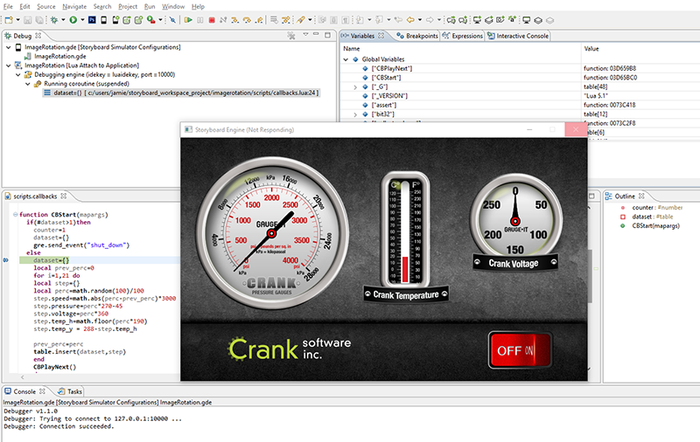Collapse the ImageRotation.gde Storyboard Simulator tree node

(x=8, y=47)
